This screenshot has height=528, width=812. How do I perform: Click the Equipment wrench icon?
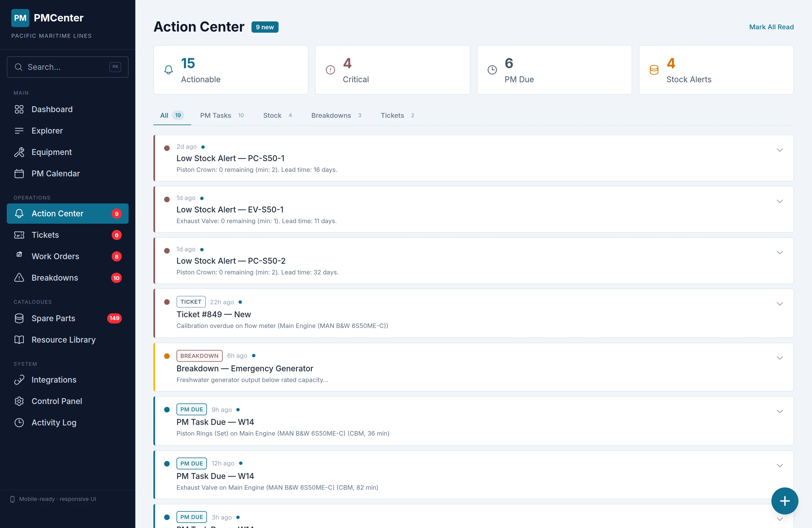tap(19, 152)
